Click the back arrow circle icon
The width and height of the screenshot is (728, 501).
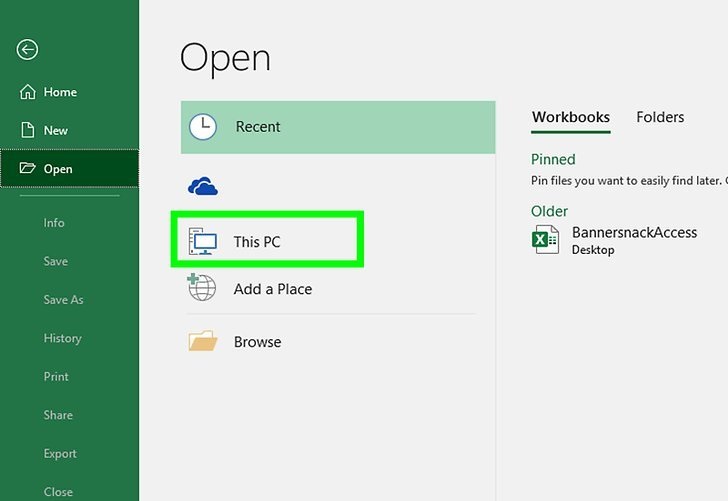click(x=28, y=50)
